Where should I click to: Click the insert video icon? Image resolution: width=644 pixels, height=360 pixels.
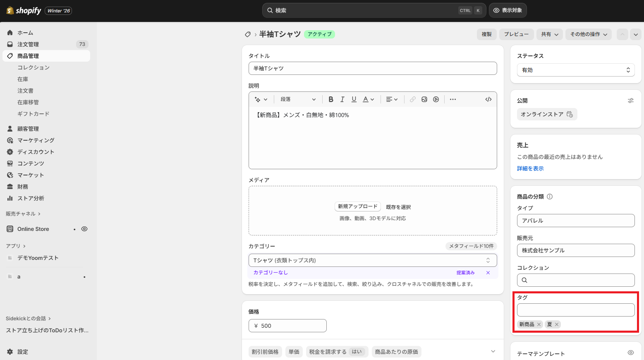pyautogui.click(x=436, y=99)
